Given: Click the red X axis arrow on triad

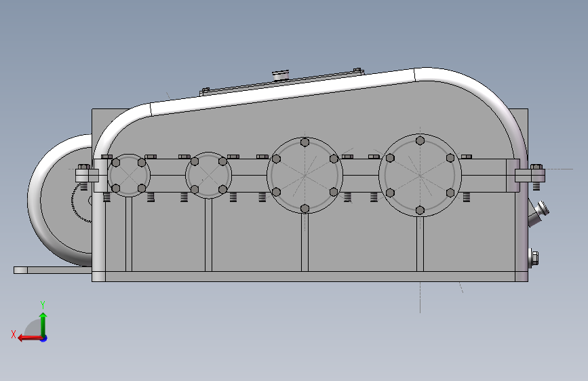Looking at the screenshot, I should (x=30, y=338).
